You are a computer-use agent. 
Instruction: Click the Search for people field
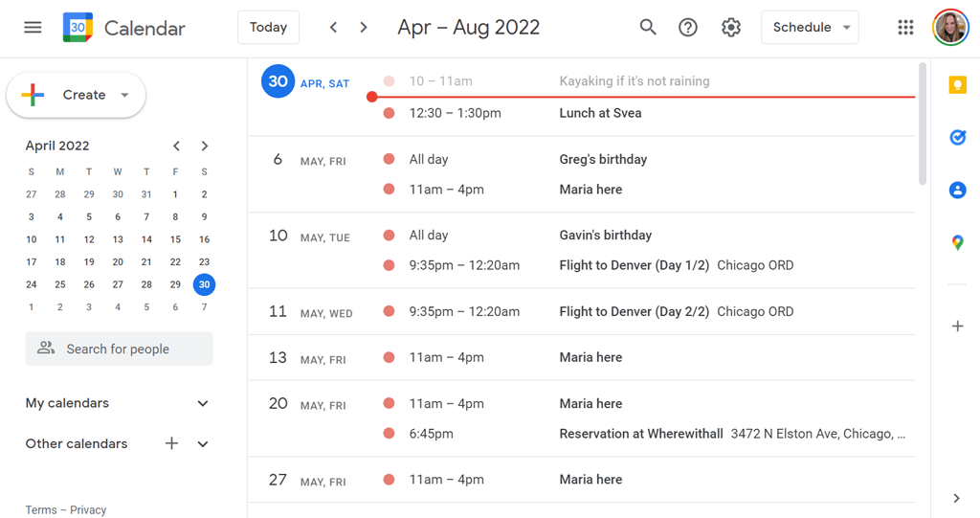click(x=119, y=349)
